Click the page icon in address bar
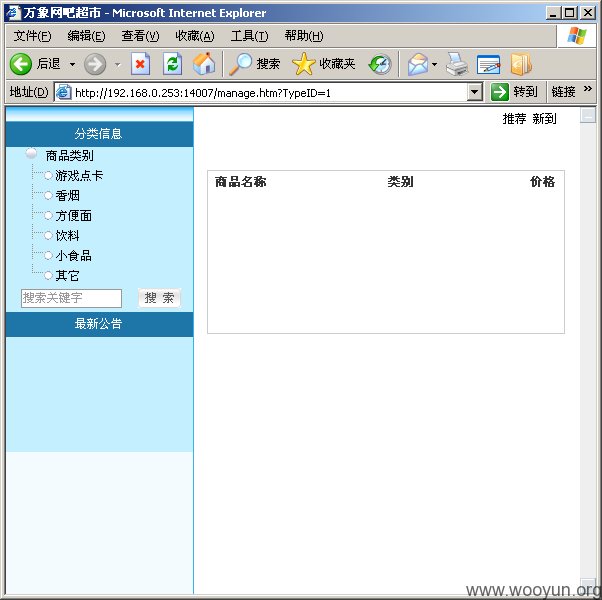This screenshot has height=600, width=602. tap(63, 93)
